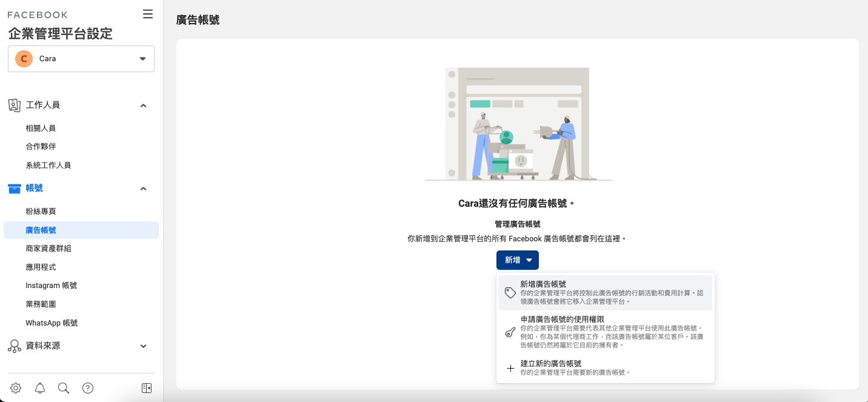This screenshot has height=402, width=868.
Task: Open 合作夥伴 in sidebar
Action: pos(41,147)
